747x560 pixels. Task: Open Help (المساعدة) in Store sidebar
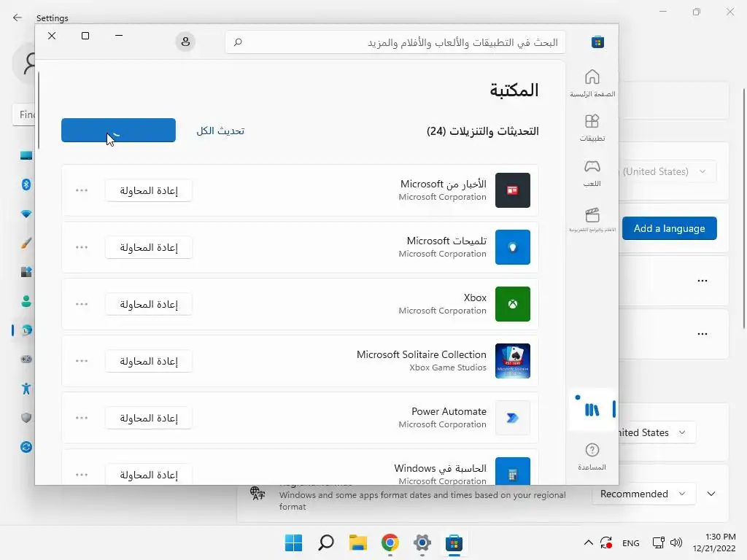click(592, 456)
